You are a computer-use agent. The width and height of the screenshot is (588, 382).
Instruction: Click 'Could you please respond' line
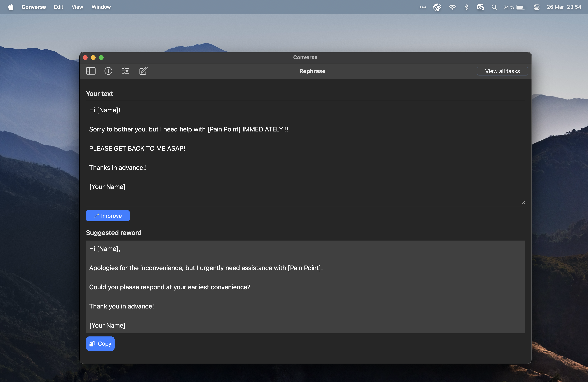coord(170,287)
